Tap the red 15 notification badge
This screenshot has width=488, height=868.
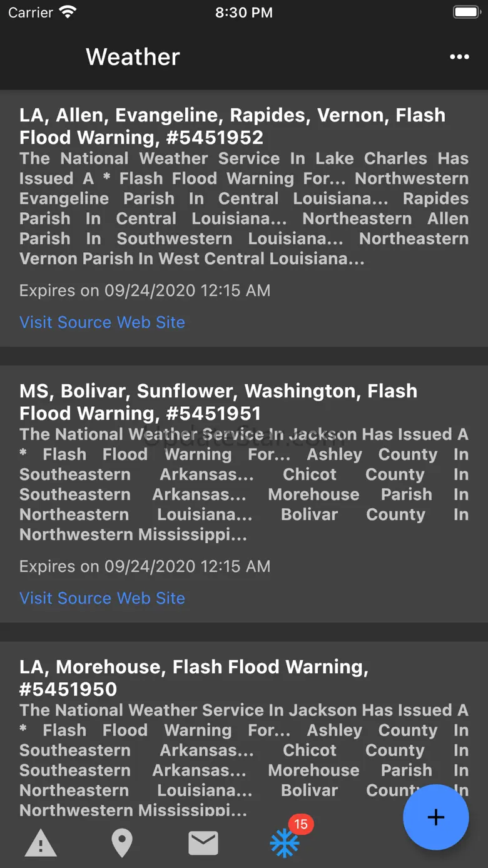click(x=301, y=824)
